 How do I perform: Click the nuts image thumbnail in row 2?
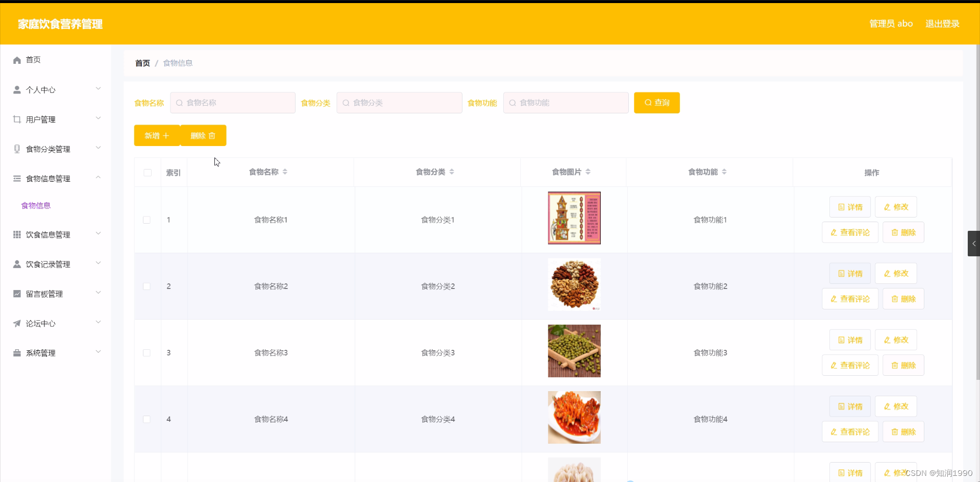(x=574, y=284)
